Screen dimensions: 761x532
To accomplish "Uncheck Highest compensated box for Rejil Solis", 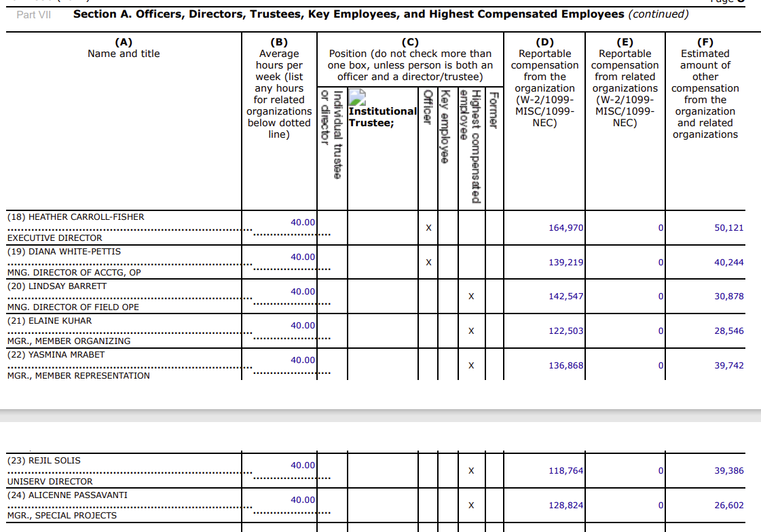I will pos(470,471).
